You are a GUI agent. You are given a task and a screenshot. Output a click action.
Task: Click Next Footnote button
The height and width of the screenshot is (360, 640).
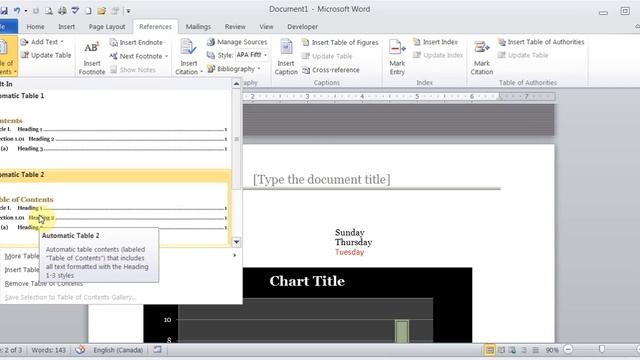click(x=137, y=56)
